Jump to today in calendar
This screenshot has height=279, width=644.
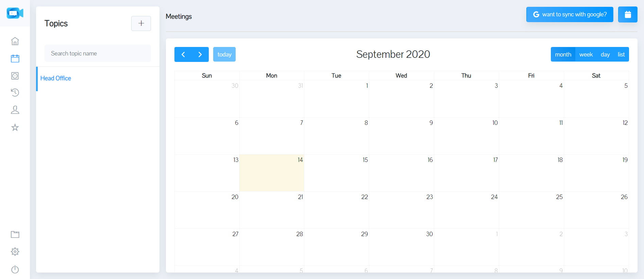coord(224,54)
